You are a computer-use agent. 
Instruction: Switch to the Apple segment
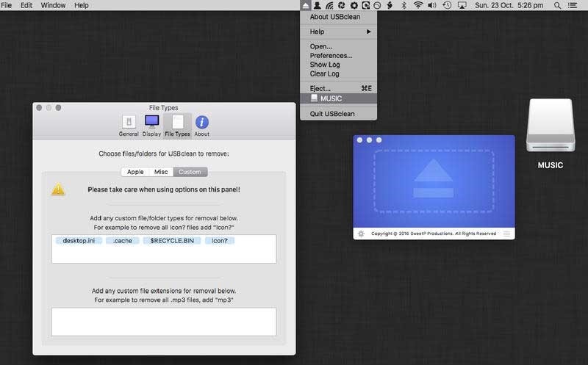tap(135, 172)
